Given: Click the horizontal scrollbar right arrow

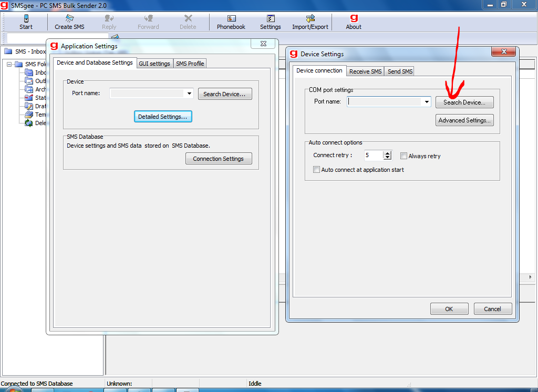Looking at the screenshot, I should pos(530,277).
